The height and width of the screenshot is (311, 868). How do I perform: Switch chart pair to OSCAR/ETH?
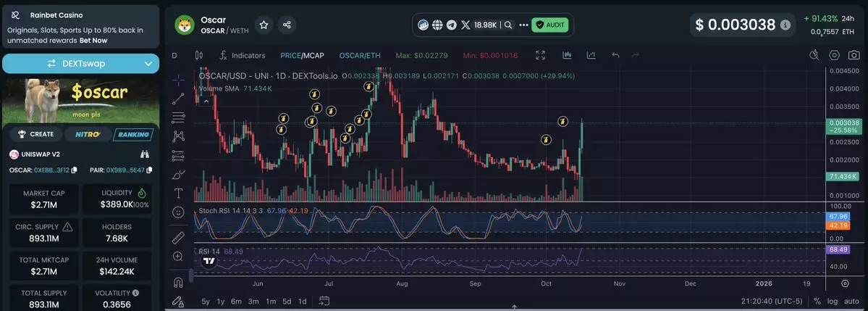click(360, 55)
